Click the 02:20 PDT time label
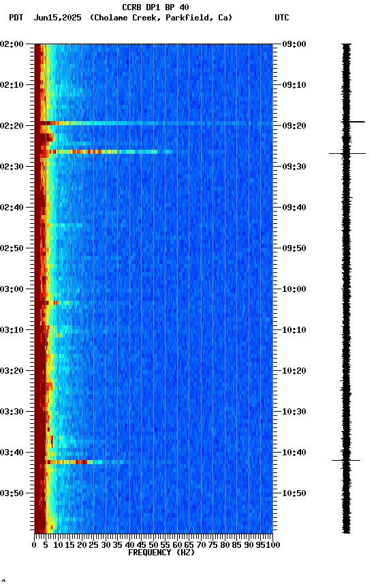376x588 pixels. click(x=12, y=126)
